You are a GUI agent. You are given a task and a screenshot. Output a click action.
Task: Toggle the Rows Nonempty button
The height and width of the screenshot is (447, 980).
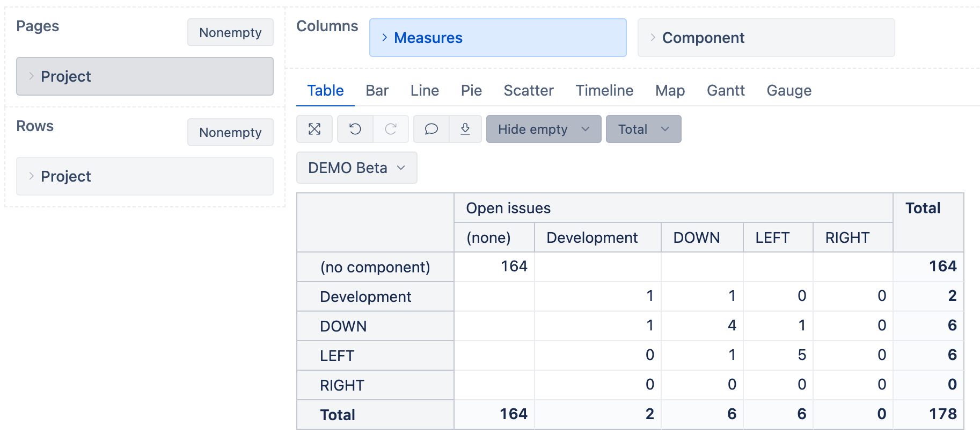coord(230,132)
